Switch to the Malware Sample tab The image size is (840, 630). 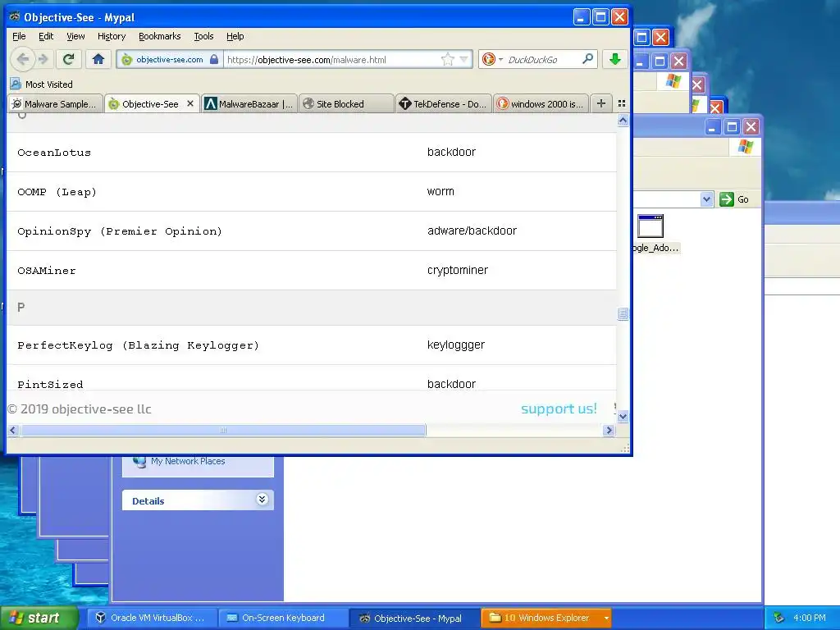coord(55,104)
